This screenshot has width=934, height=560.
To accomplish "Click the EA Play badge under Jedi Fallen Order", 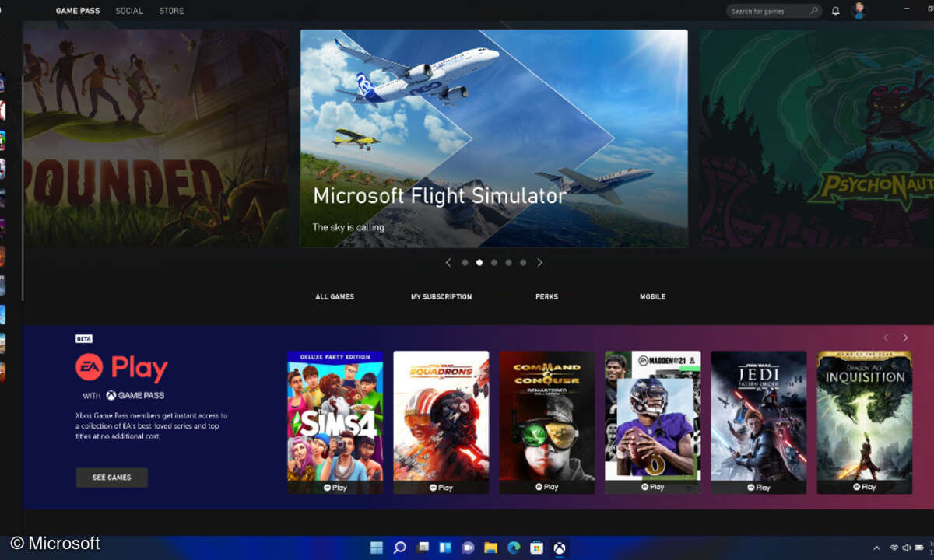I will [x=759, y=487].
